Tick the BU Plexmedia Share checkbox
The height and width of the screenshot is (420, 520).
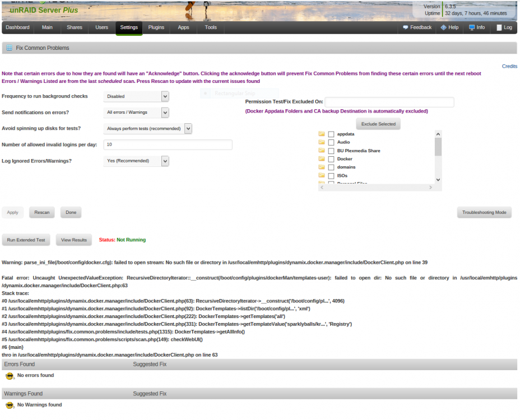click(331, 151)
